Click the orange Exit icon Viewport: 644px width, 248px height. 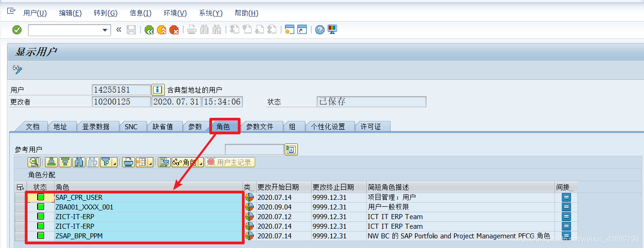162,30
